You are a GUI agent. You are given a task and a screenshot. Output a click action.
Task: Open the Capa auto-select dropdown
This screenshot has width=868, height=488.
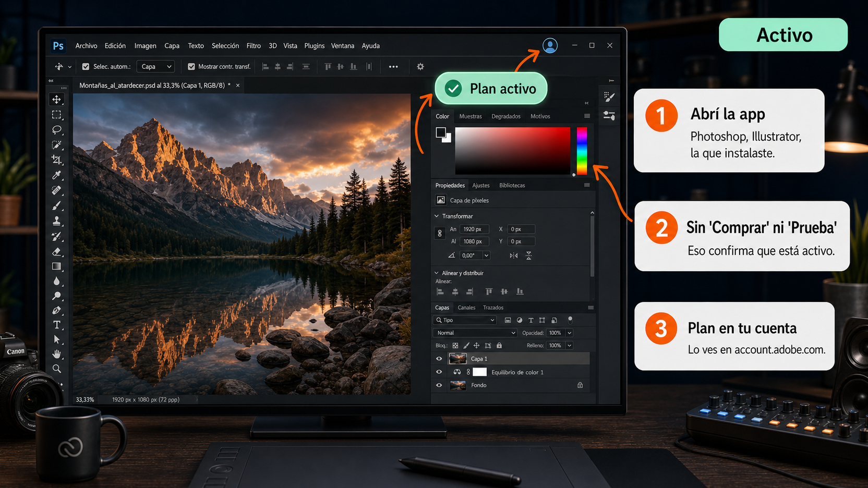[155, 67]
